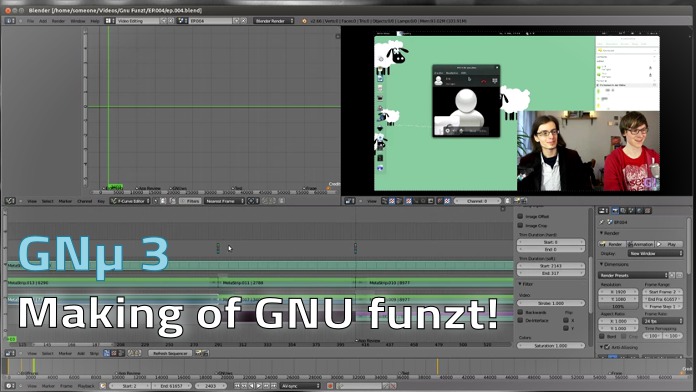Screen dimensions: 696x392
Task: Toggle the Flip Y checkbox
Action: point(566,328)
